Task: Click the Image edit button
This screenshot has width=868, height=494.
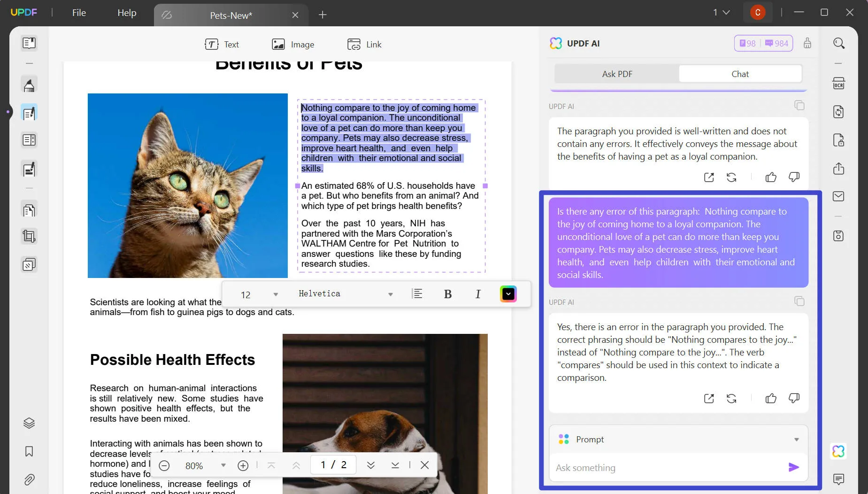Action: (x=293, y=45)
